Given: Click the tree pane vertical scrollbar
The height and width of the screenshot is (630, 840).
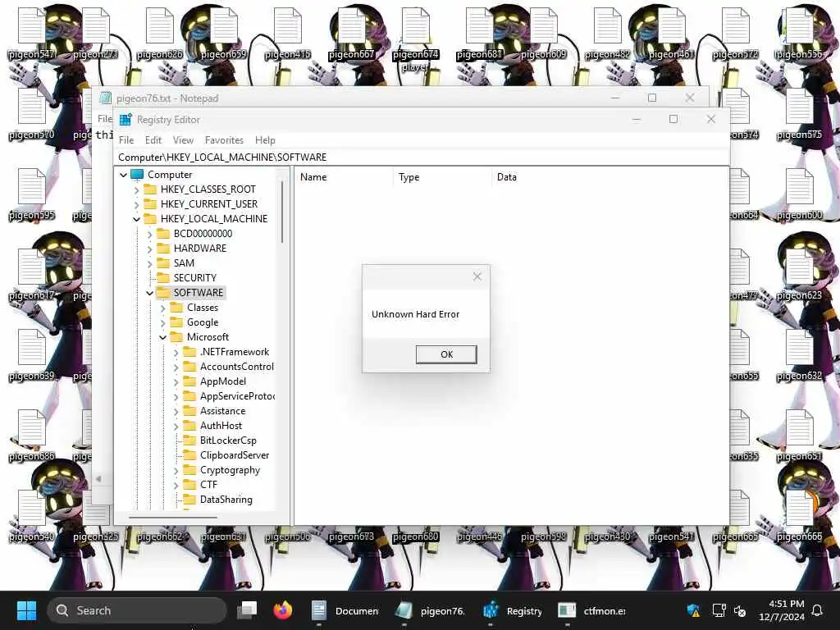Looking at the screenshot, I should click(282, 211).
